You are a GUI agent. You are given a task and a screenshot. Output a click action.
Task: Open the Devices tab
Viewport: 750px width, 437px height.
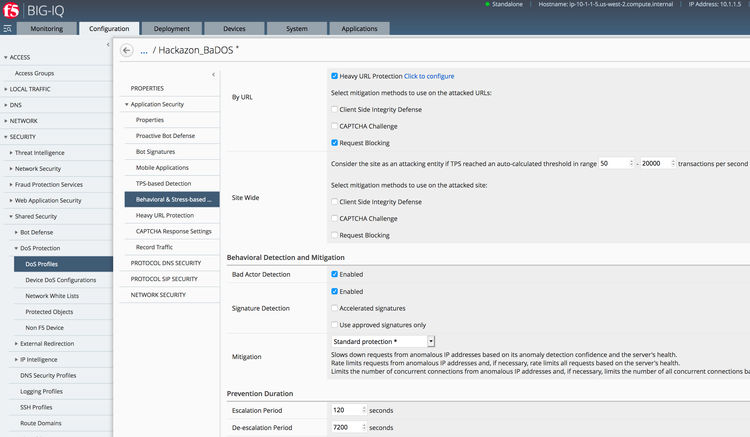pos(234,29)
